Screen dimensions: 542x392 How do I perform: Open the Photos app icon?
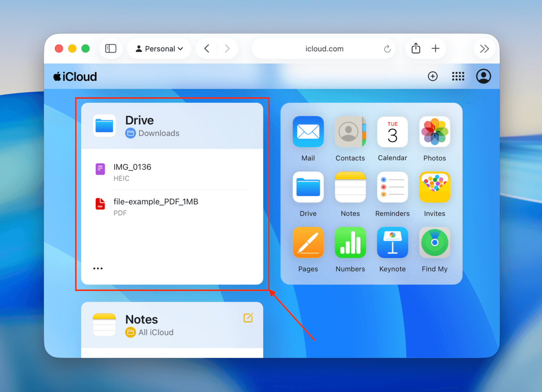[x=434, y=132]
